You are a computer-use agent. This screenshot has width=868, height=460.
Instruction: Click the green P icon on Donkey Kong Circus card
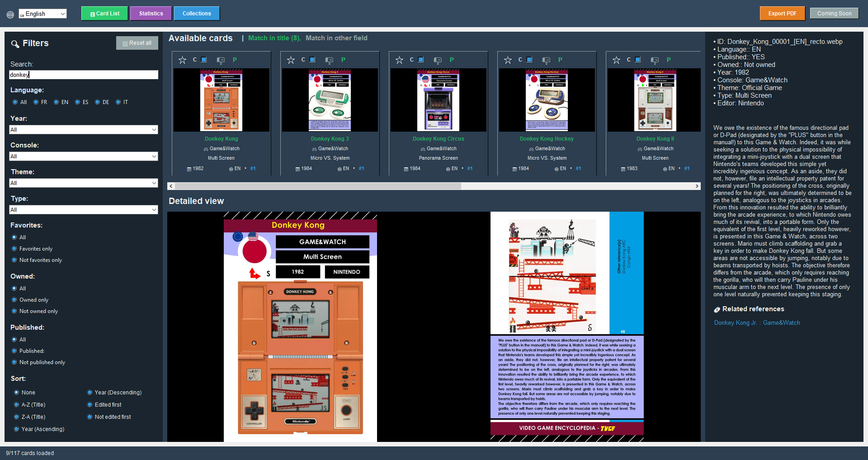tap(452, 60)
